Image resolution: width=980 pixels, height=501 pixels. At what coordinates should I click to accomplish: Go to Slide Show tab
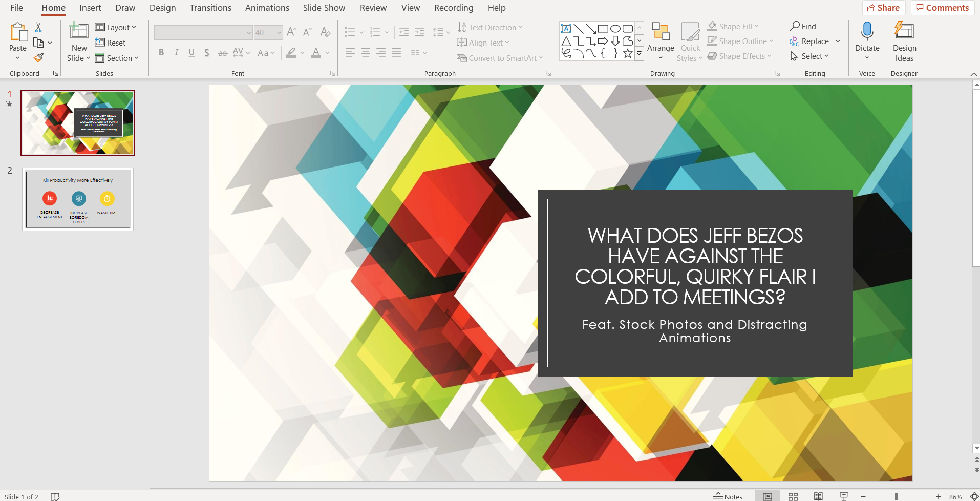[x=324, y=8]
